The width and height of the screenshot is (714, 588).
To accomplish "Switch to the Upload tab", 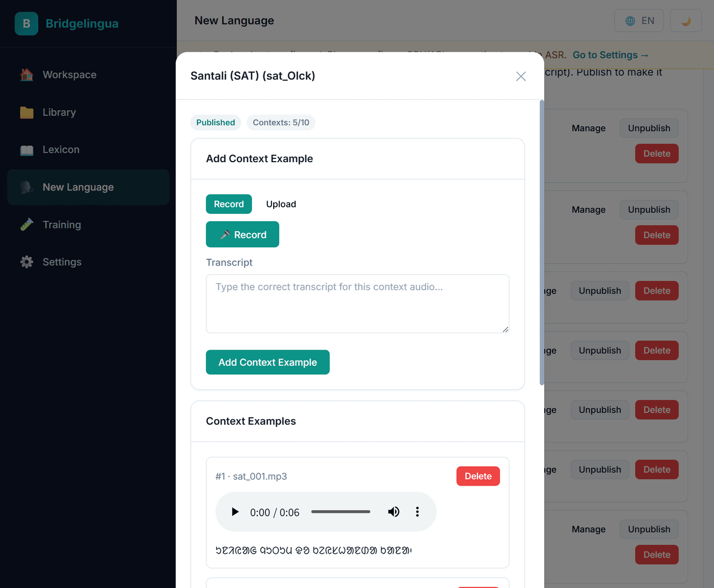I will [281, 204].
